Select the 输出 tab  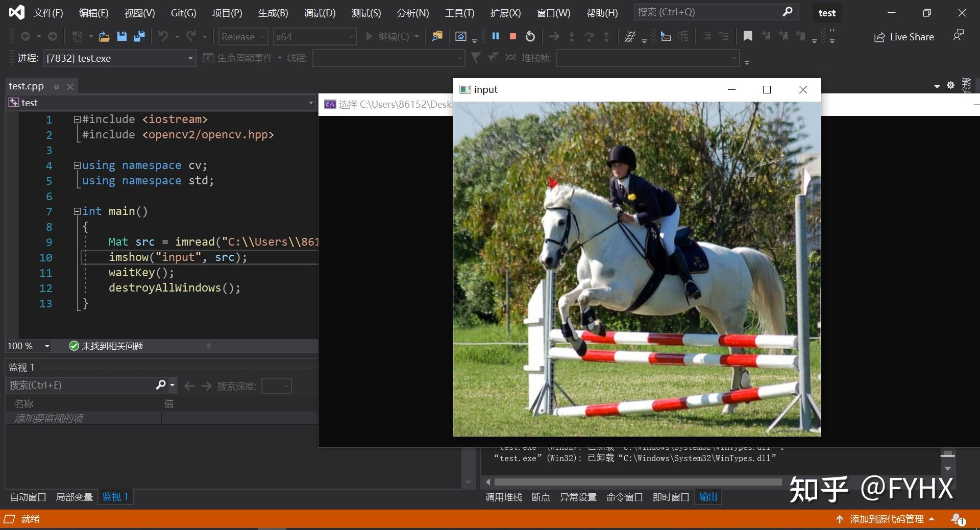pyautogui.click(x=708, y=497)
